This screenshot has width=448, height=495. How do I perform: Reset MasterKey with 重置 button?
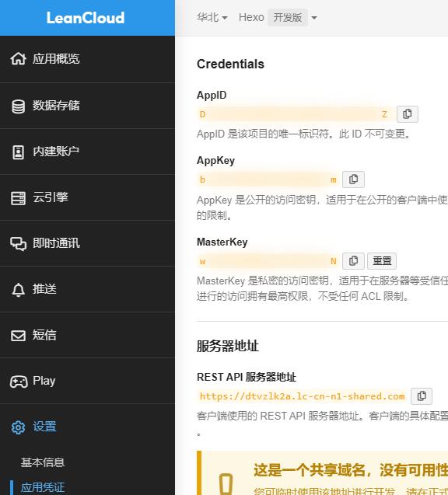point(382,261)
